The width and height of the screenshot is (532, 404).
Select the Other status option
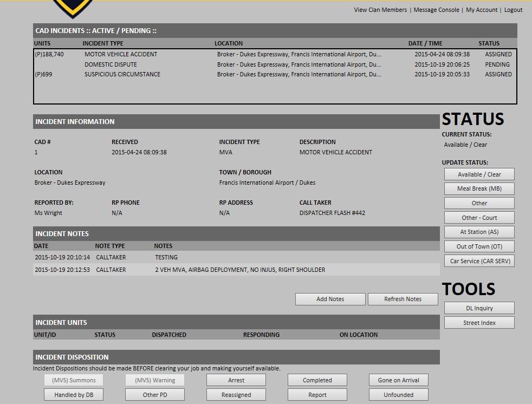pos(479,203)
